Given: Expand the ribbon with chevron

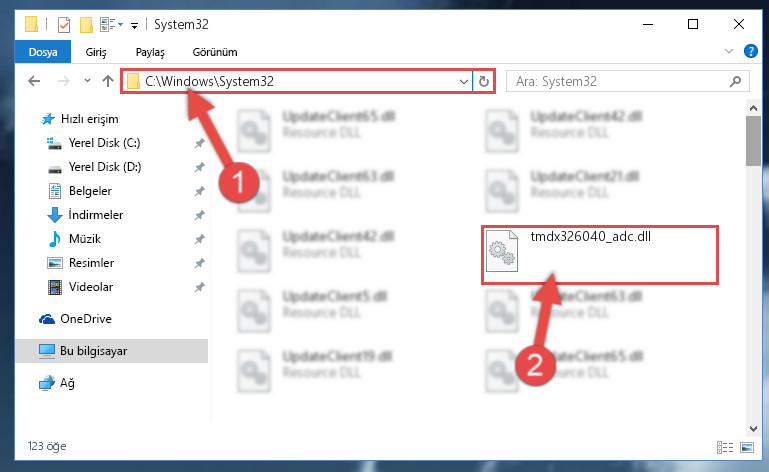Looking at the screenshot, I should (x=729, y=51).
